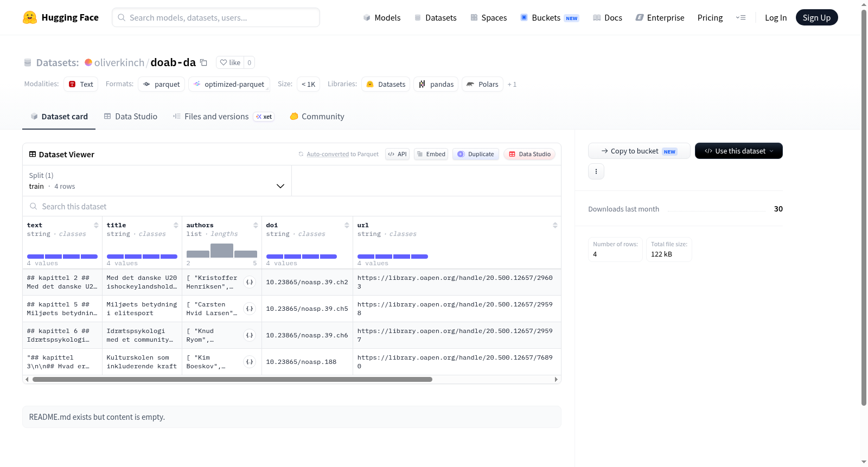Click the Sign Up button
This screenshot has width=868, height=467.
pyautogui.click(x=816, y=18)
